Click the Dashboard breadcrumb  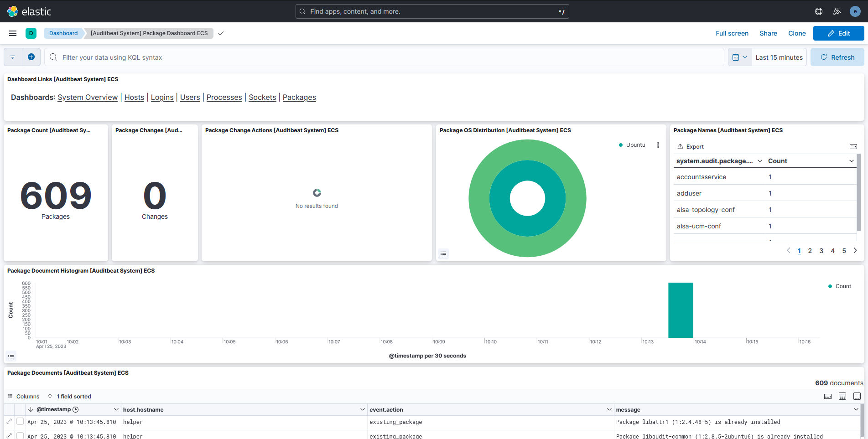coord(63,33)
